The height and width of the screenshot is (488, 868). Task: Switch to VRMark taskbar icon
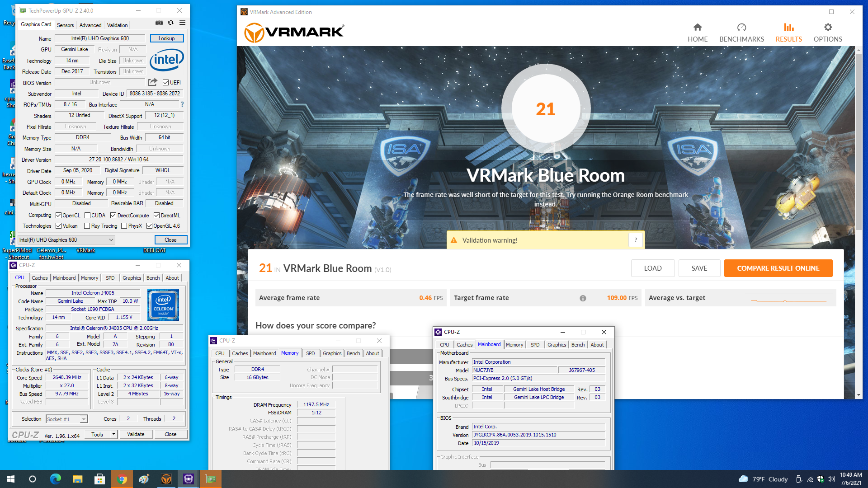click(x=166, y=479)
